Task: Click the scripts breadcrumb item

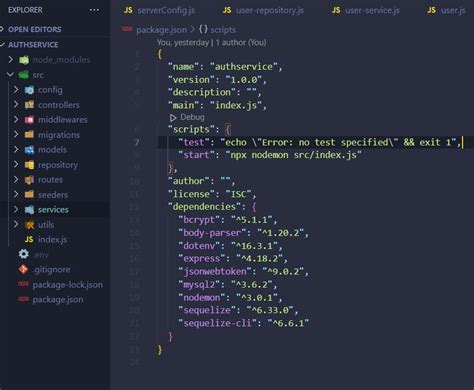Action: (223, 30)
